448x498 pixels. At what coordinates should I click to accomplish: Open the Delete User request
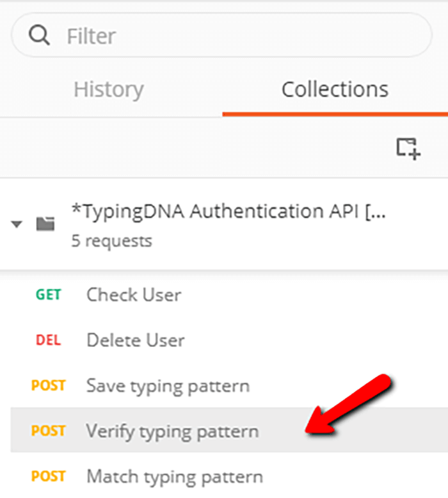pyautogui.click(x=229, y=340)
